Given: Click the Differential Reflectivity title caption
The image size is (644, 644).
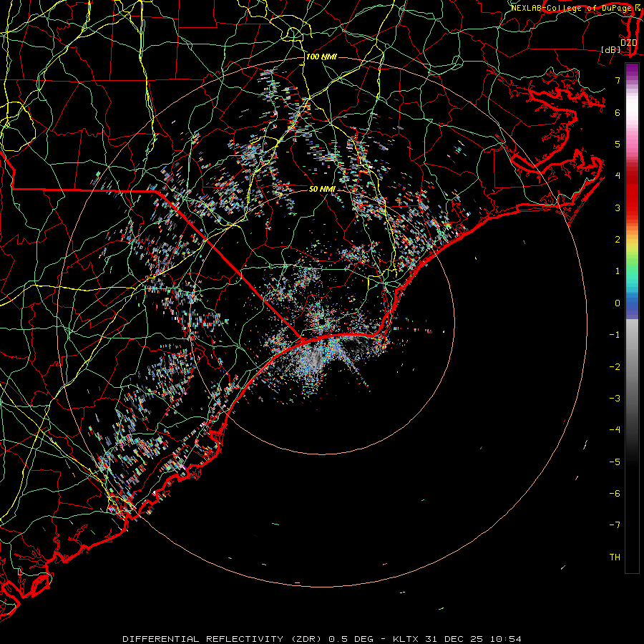Looking at the screenshot, I should tap(322, 639).
